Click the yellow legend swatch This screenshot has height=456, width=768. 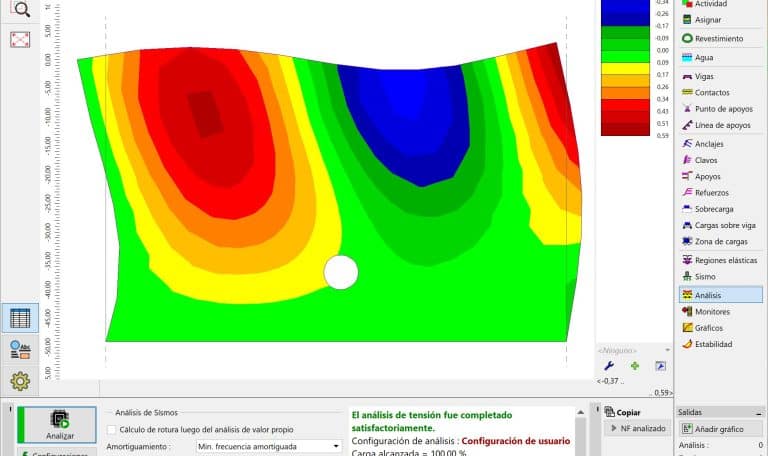(625, 69)
